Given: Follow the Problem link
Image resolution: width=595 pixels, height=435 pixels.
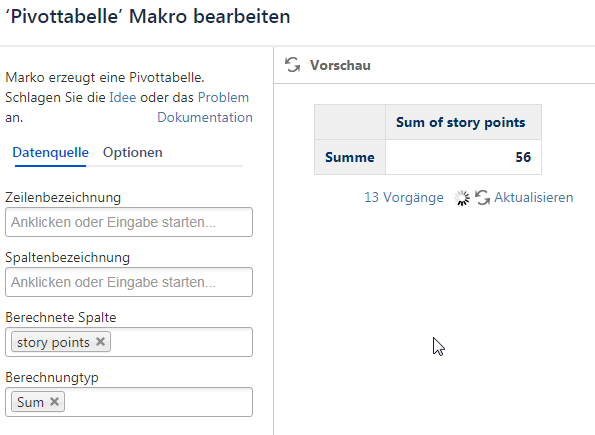Looking at the screenshot, I should click(223, 98).
